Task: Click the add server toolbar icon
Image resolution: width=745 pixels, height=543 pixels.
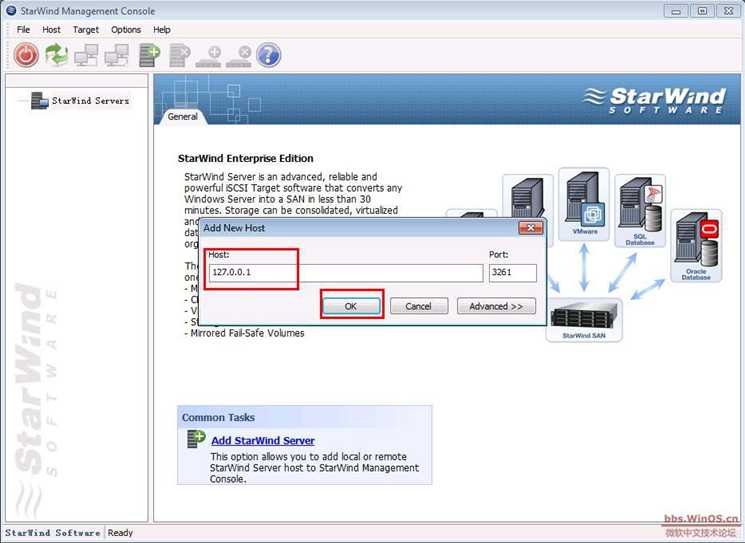Action: 149,55
